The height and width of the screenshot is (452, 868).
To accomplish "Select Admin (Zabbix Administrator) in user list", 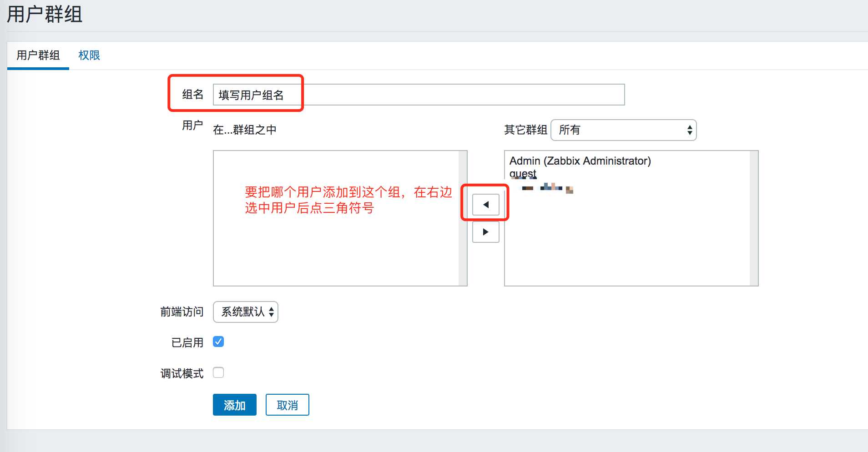I will [580, 161].
